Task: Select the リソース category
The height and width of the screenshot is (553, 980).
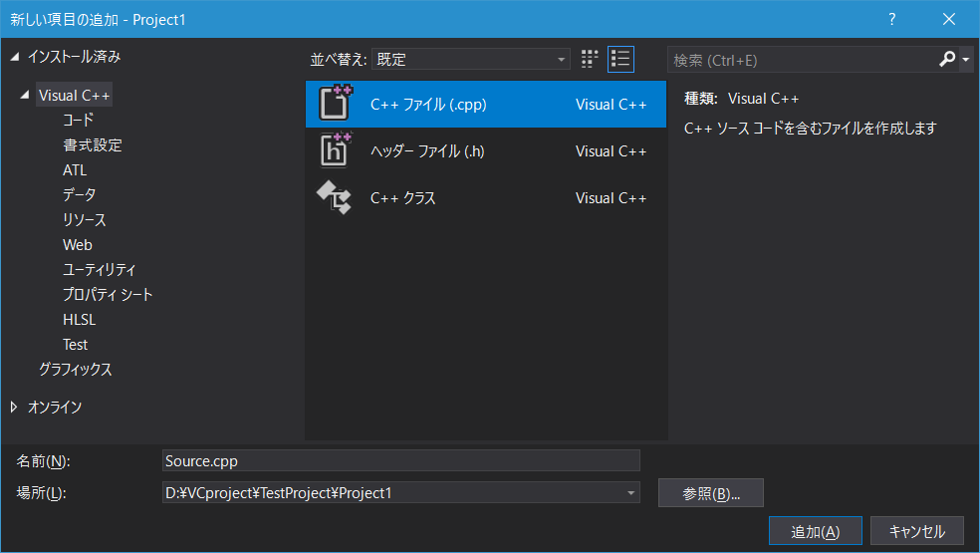Action: click(x=85, y=219)
